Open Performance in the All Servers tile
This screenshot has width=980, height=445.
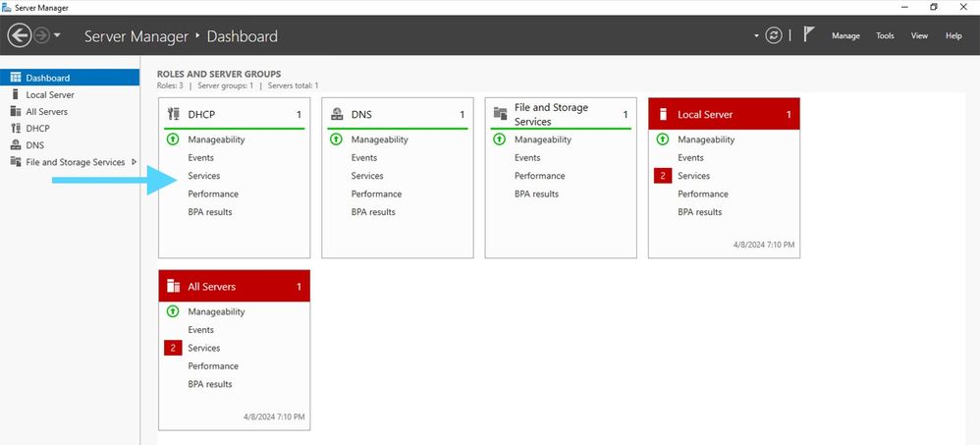(x=213, y=365)
